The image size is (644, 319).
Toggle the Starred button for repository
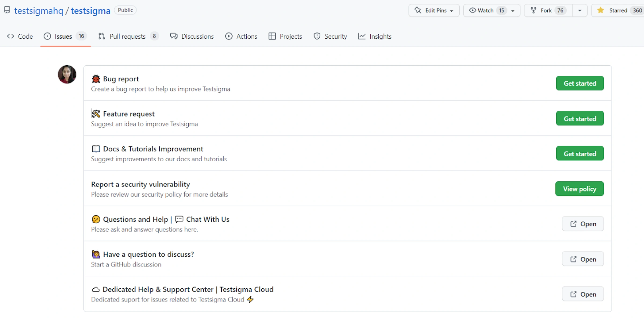(x=618, y=10)
